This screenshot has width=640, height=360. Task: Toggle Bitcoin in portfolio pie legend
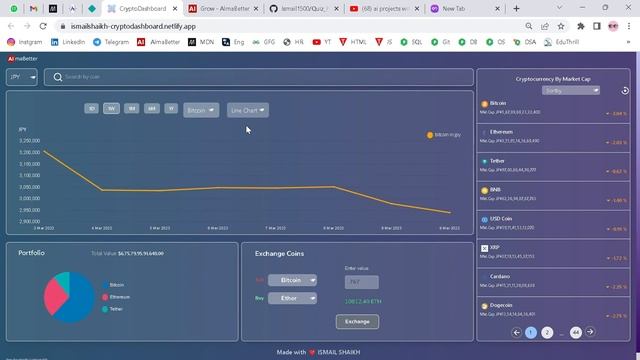pos(113,285)
